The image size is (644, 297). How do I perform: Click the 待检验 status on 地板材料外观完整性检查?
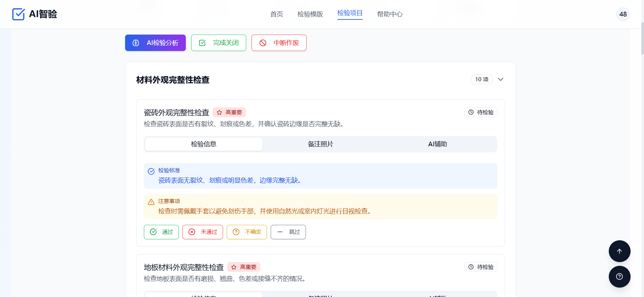pos(480,267)
